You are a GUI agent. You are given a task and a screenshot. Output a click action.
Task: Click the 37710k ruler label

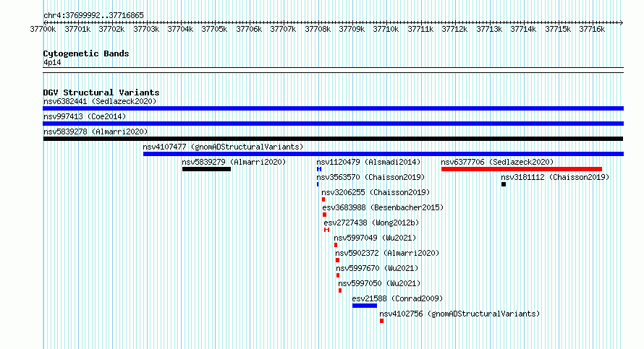(x=386, y=29)
